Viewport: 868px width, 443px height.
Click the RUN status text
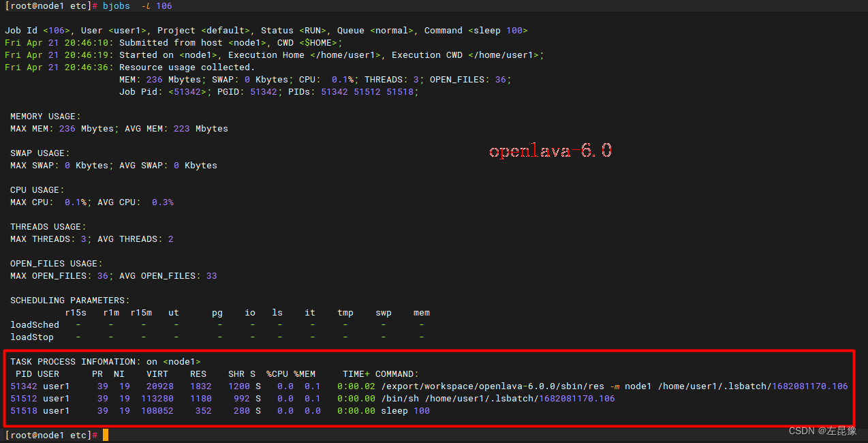click(x=313, y=30)
